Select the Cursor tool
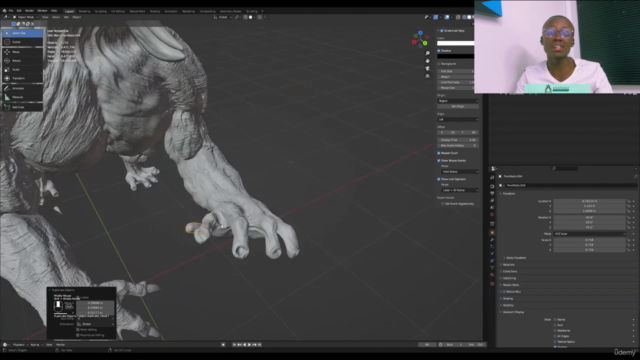 click(22, 42)
